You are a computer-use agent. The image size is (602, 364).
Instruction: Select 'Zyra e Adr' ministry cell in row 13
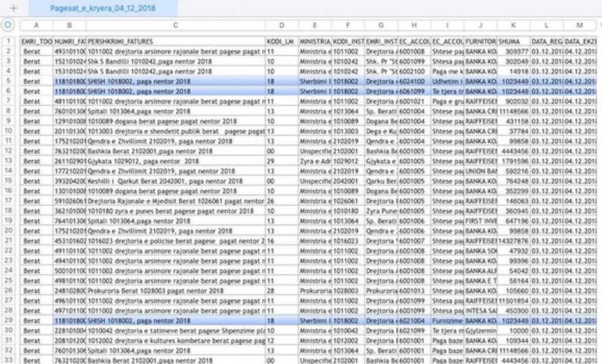(315, 161)
